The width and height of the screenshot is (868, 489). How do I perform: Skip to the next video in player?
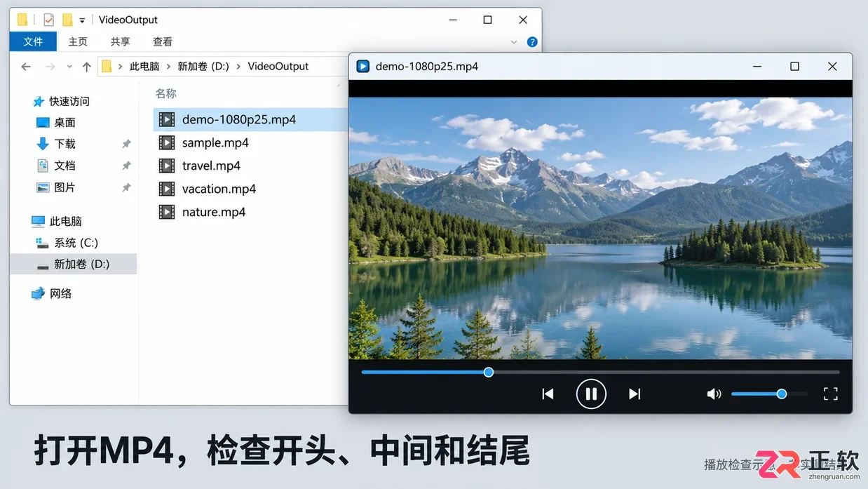(x=635, y=394)
